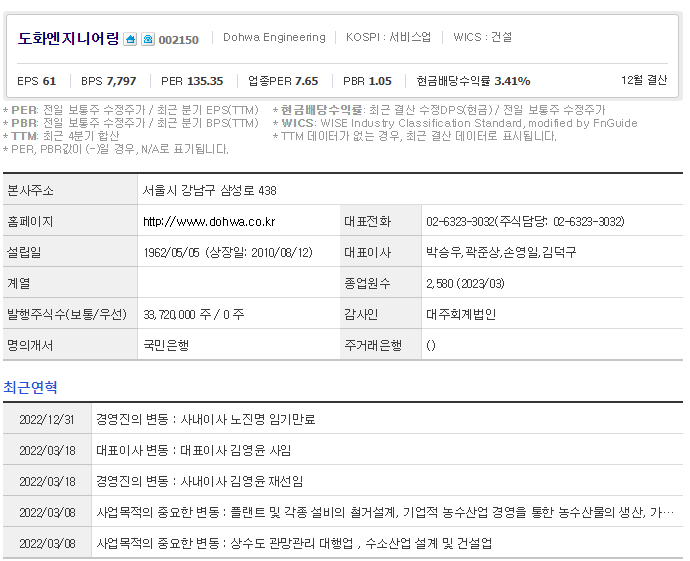Click the 2022/12/31 history date
Screen dimensions: 690x561
[47, 419]
